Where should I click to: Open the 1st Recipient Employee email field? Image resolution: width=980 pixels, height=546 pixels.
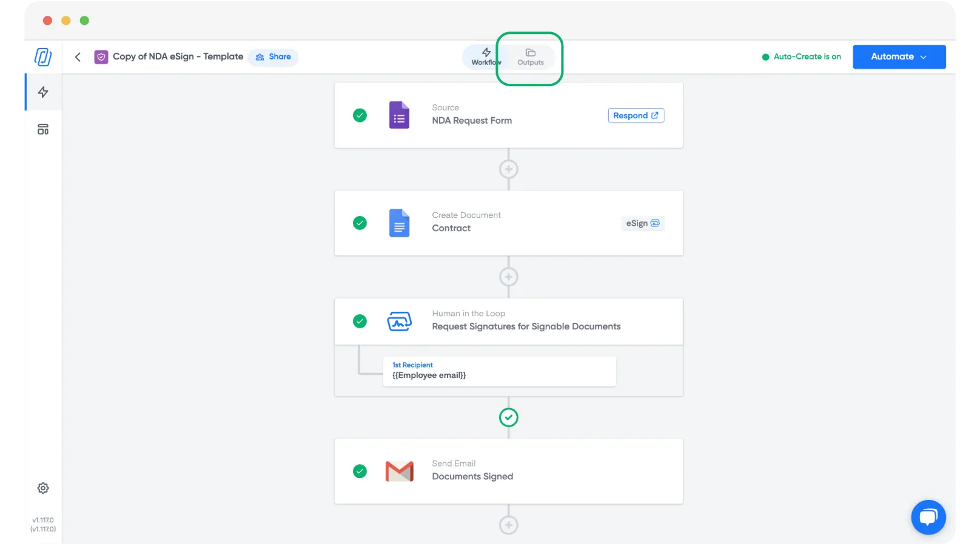point(500,371)
